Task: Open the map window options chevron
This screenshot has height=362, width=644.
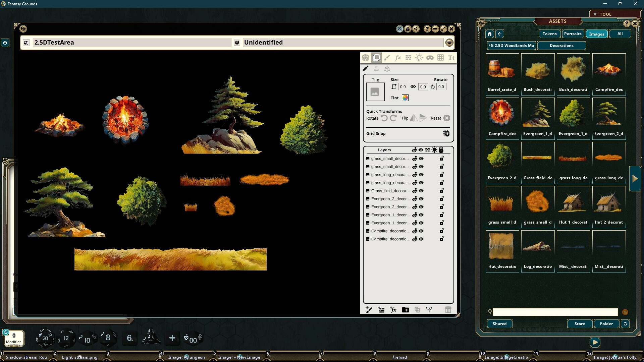Action: (x=449, y=43)
